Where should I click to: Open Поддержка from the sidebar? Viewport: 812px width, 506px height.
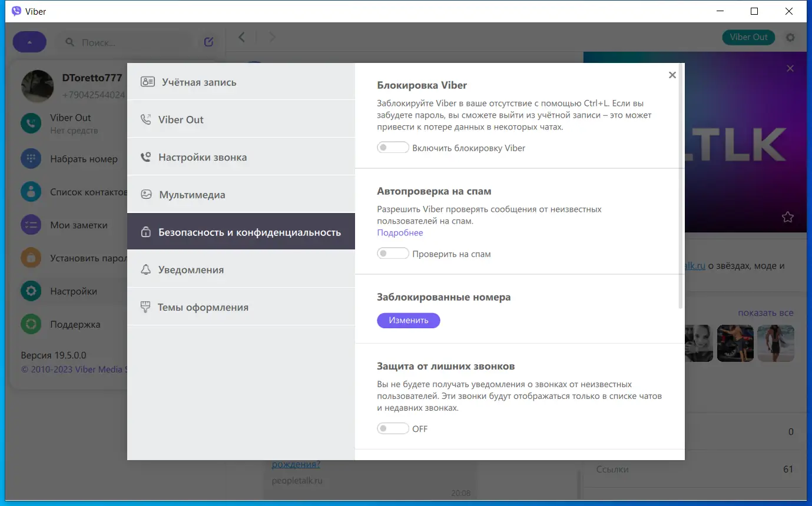(31, 324)
